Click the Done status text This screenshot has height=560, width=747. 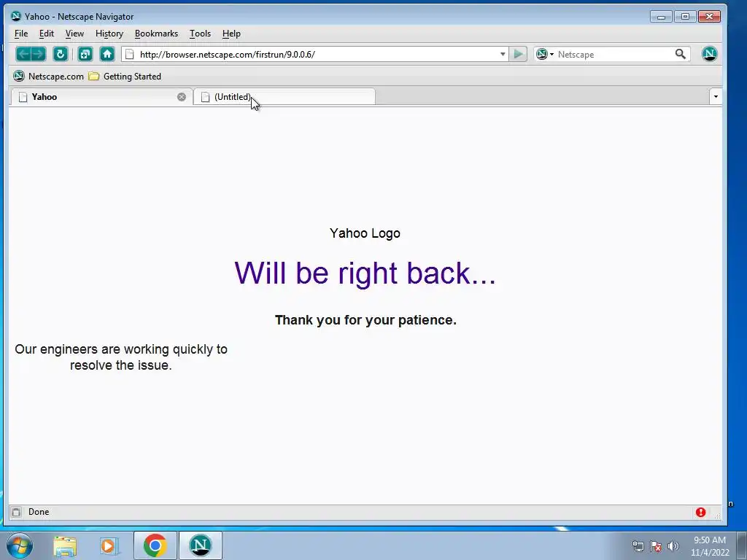[39, 512]
